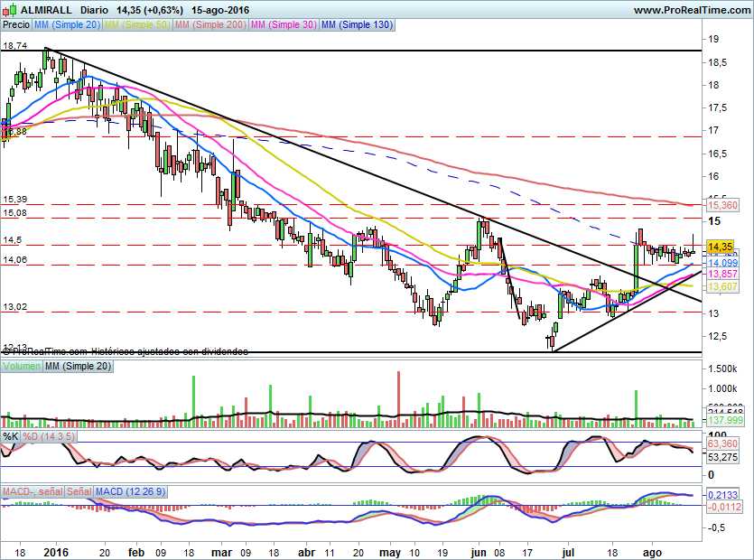Click the 137.999 volume value tag
Image resolution: width=754 pixels, height=560 pixels.
pyautogui.click(x=726, y=420)
